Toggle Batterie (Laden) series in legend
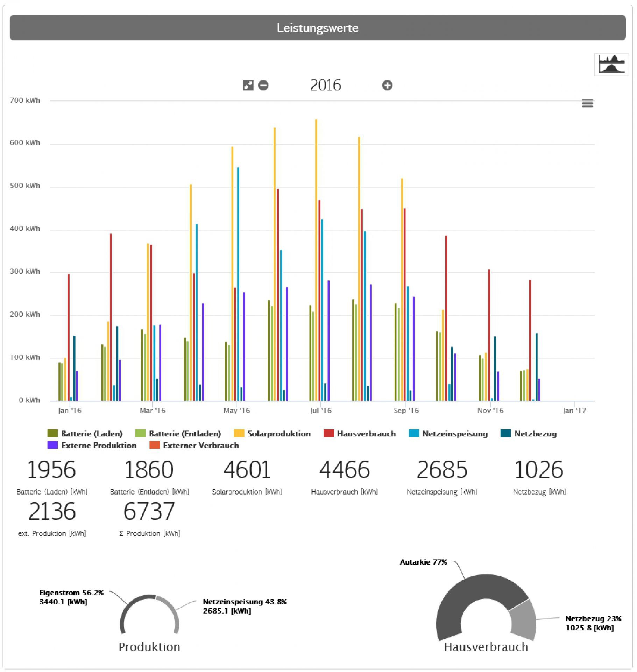The image size is (637, 672). (x=85, y=433)
